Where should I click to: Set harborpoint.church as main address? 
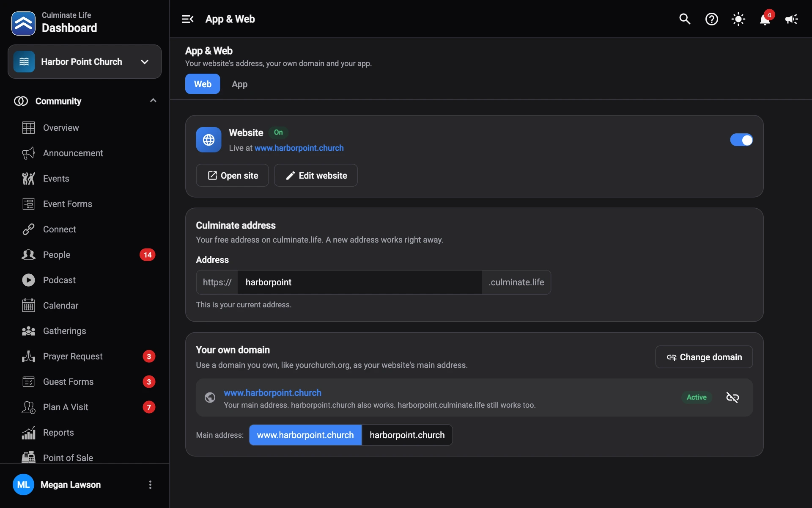[407, 435]
